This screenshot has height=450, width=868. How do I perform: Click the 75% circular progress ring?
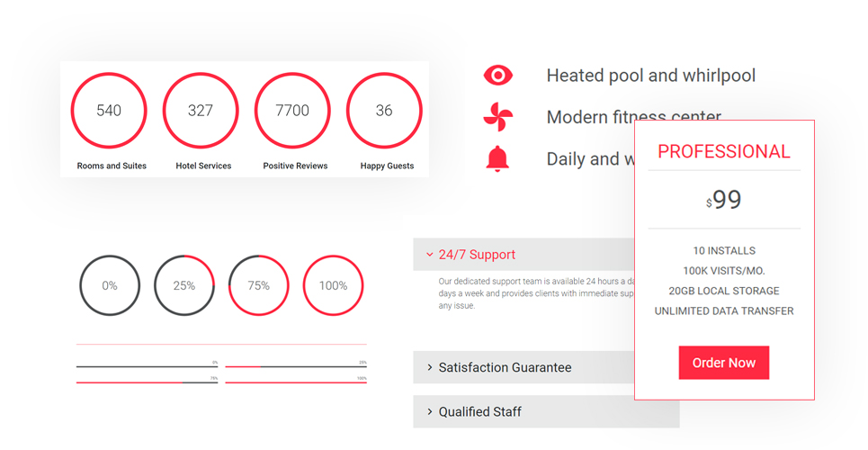pyautogui.click(x=258, y=285)
